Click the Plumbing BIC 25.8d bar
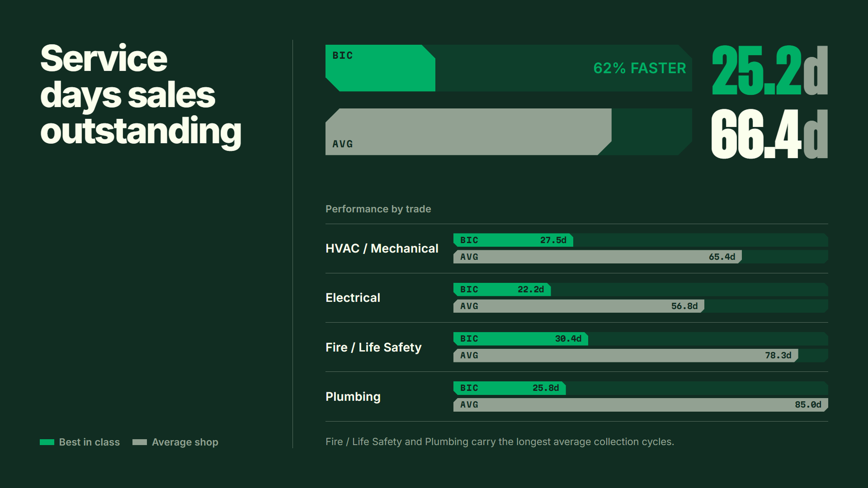Viewport: 868px width, 488px height. point(509,388)
